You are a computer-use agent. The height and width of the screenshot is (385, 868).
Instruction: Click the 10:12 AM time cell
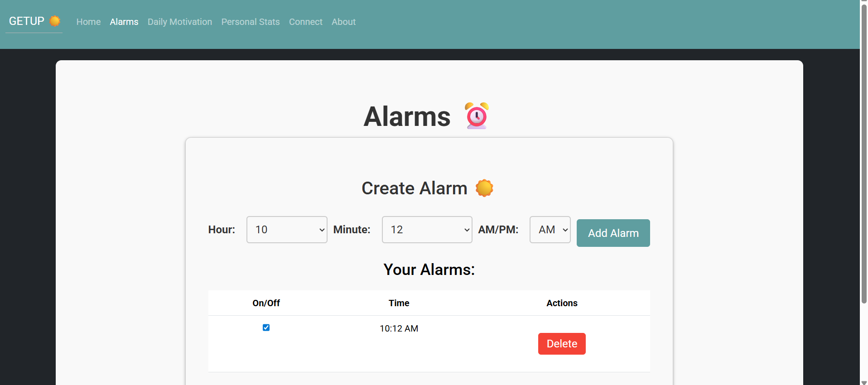[399, 328]
